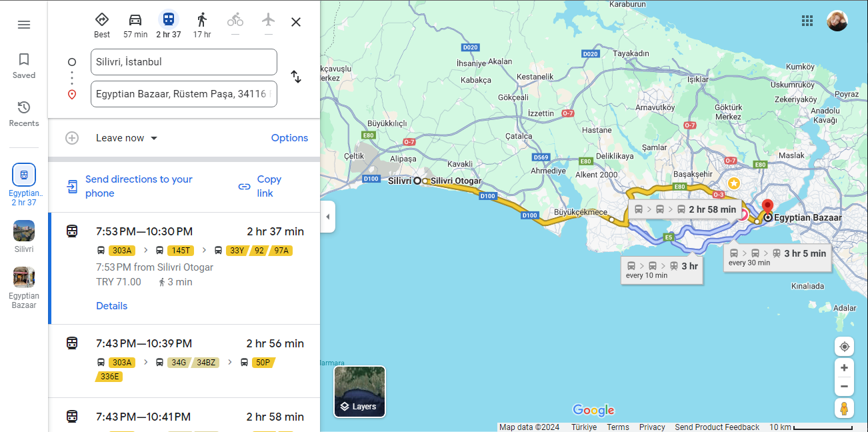Open Egyptian Bazaar recent place thumbnail
This screenshot has height=432, width=868.
[24, 288]
